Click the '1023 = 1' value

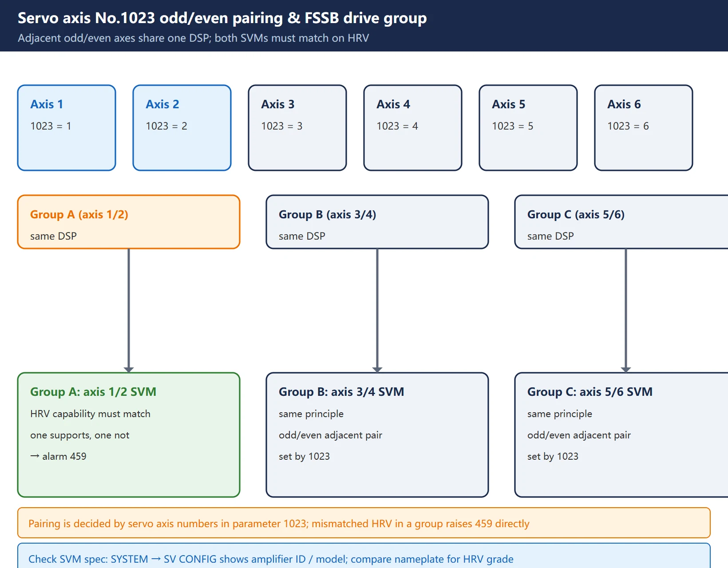(x=51, y=126)
